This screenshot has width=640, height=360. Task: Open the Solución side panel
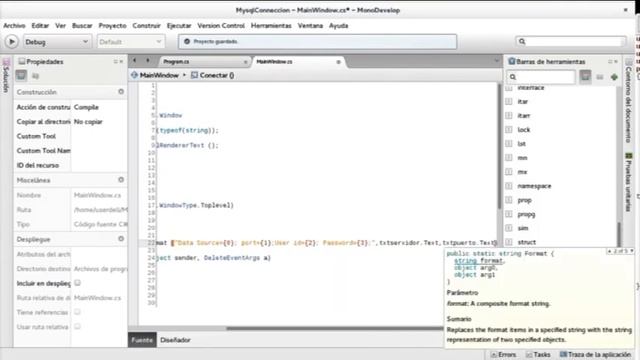pyautogui.click(x=6, y=75)
